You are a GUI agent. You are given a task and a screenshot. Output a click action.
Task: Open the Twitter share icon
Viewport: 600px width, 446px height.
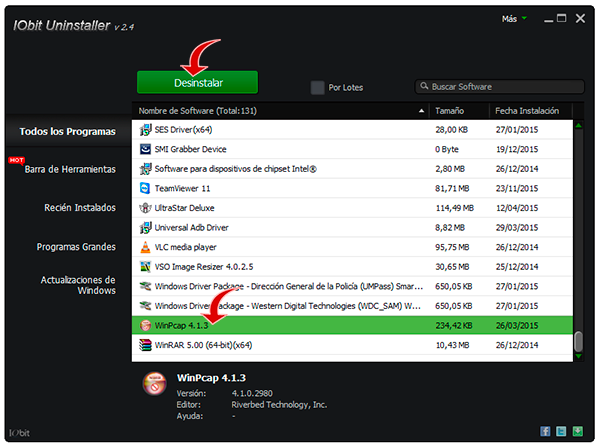pos(561,431)
